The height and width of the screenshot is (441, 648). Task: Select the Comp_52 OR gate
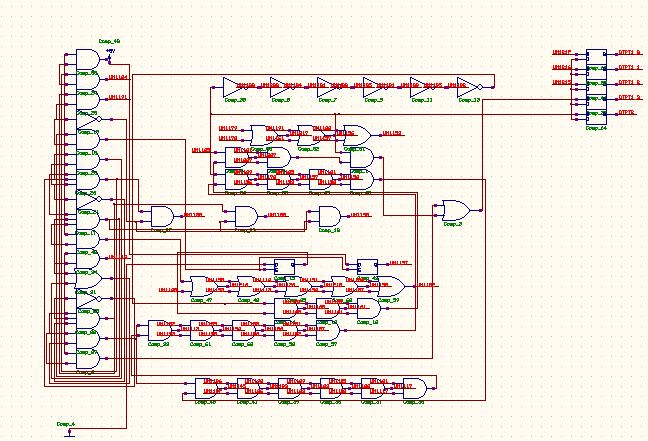311,136
